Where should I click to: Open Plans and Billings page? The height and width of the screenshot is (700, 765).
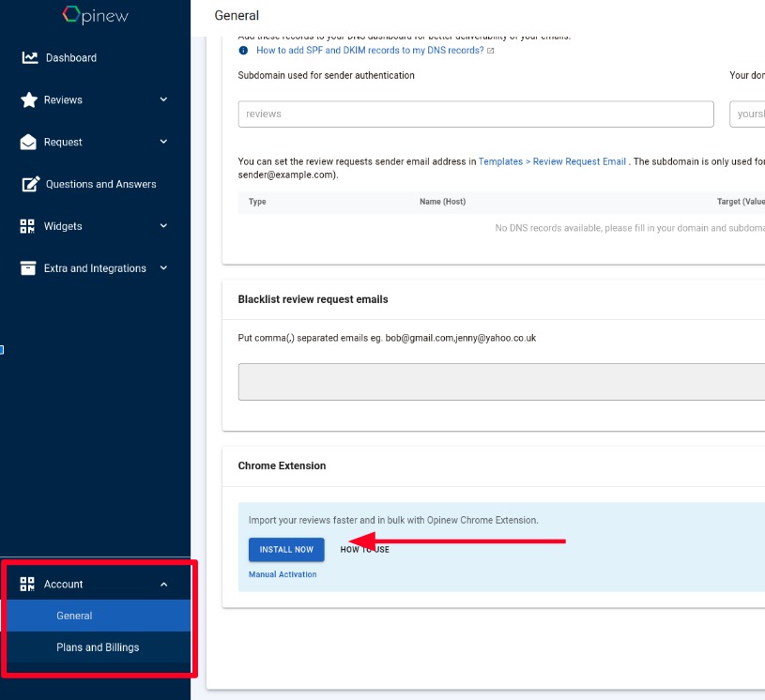click(x=95, y=647)
